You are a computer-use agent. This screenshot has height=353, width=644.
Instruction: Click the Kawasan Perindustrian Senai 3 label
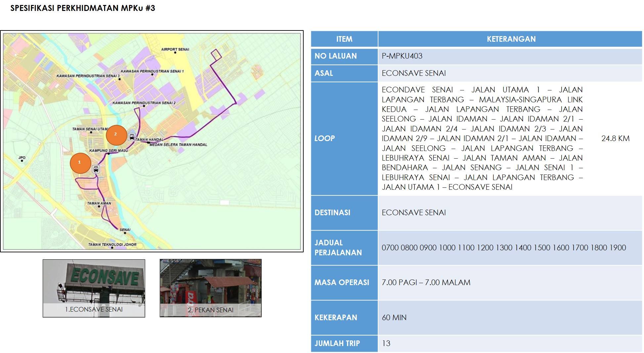[x=88, y=76]
